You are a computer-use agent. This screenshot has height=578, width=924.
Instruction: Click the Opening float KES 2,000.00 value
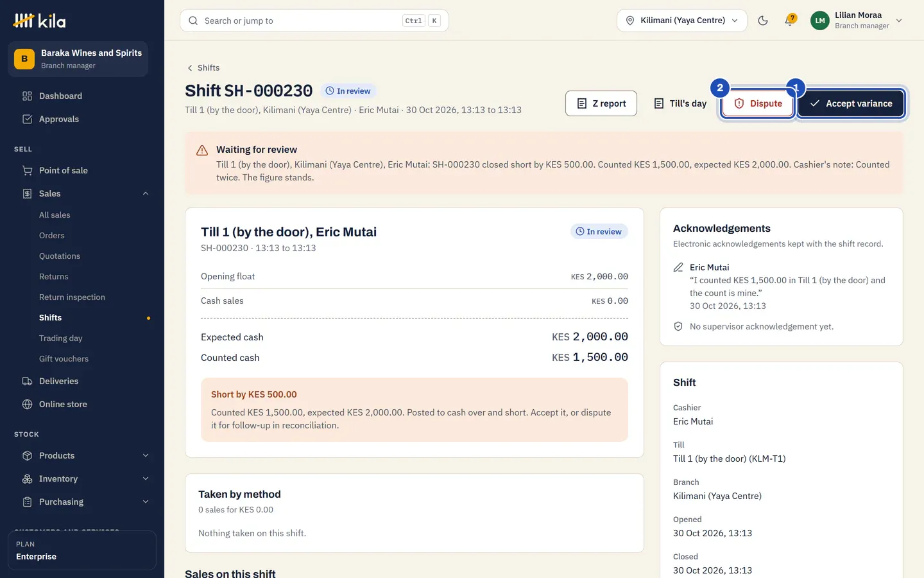[x=600, y=277]
